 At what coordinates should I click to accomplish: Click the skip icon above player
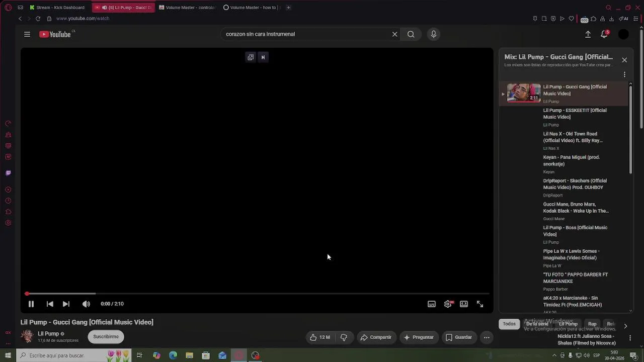pos(263,57)
